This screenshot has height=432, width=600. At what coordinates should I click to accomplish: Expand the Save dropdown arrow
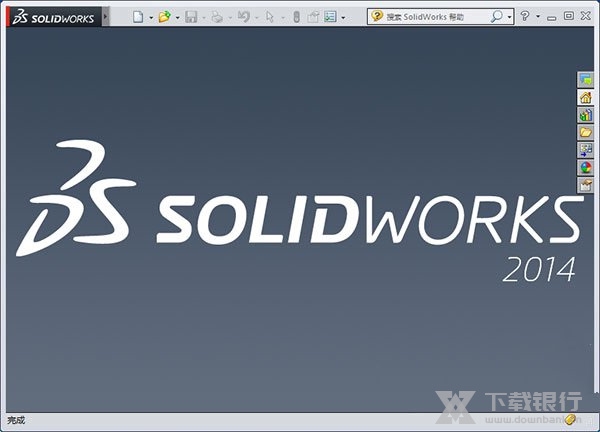click(204, 18)
